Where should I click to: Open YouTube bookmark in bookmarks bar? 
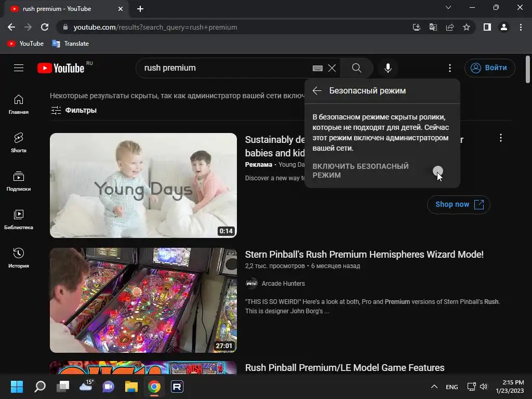pos(26,44)
